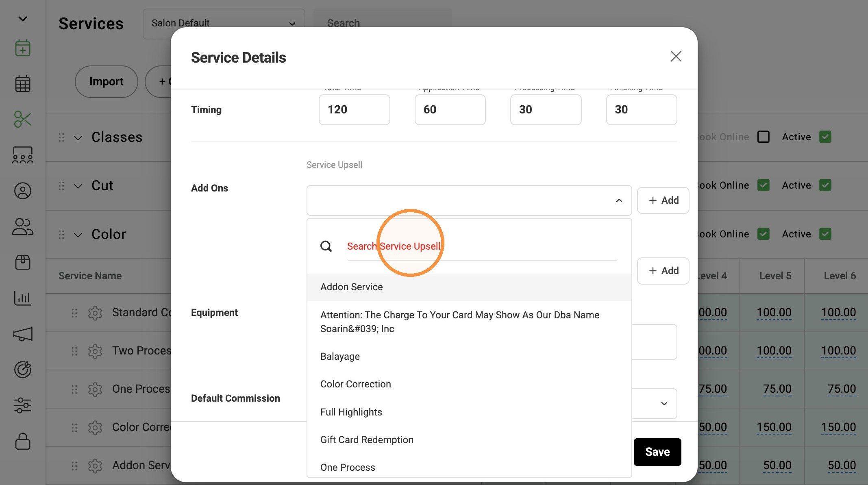Image resolution: width=868 pixels, height=485 pixels.
Task: Click the Processing Time field showing 30
Action: [x=546, y=110]
